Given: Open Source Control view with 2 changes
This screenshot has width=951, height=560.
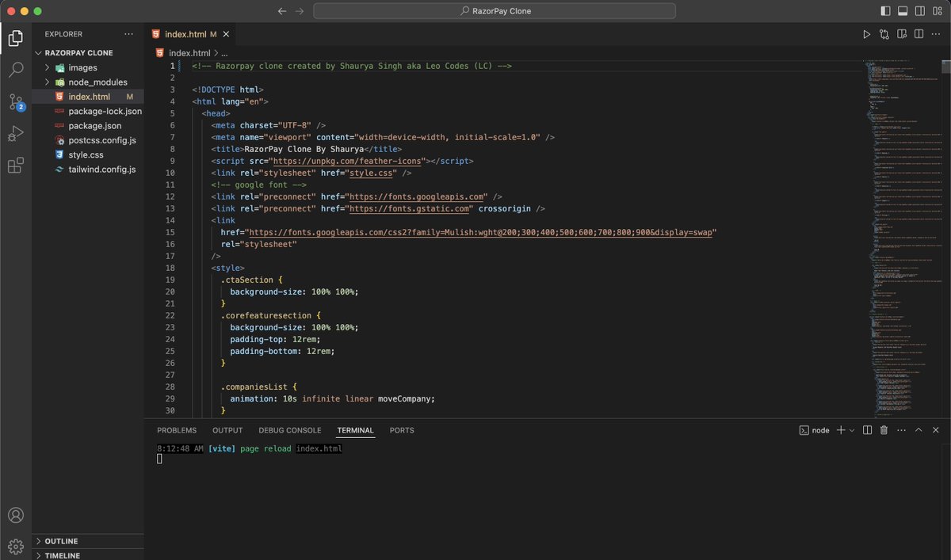Looking at the screenshot, I should 16,101.
